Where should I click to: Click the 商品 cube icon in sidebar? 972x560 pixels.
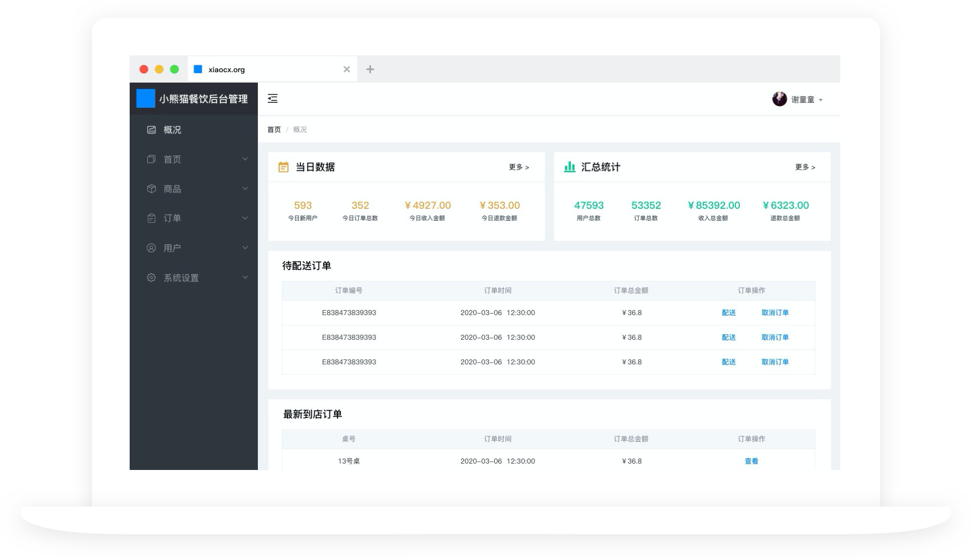[x=151, y=188]
